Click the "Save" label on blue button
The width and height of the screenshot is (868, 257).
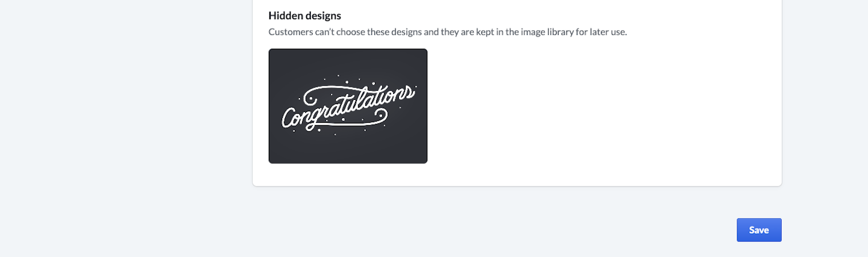pos(759,230)
